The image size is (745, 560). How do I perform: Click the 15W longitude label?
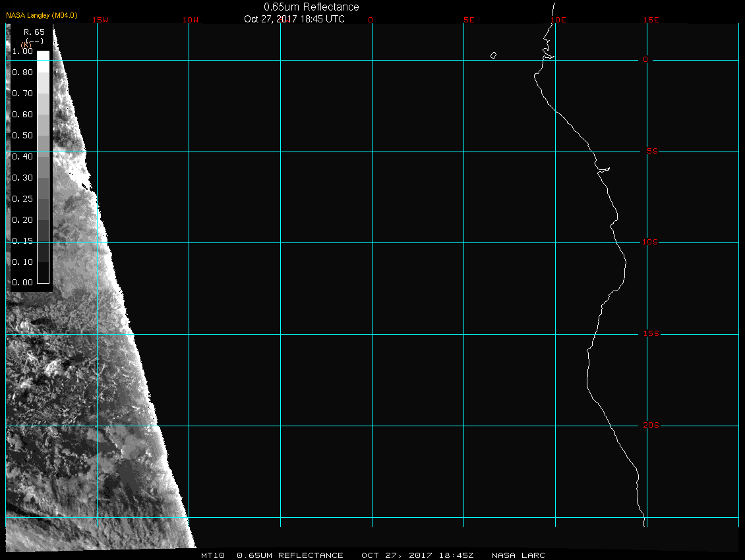[x=100, y=20]
